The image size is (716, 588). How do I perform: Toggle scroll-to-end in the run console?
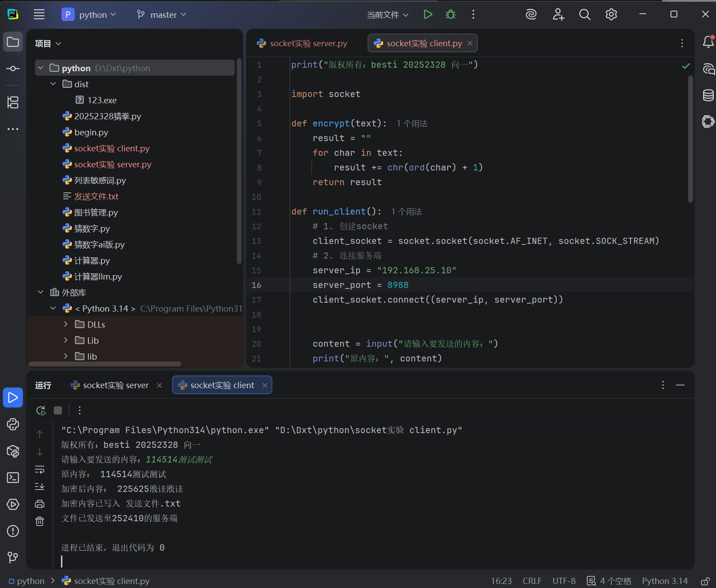click(40, 486)
